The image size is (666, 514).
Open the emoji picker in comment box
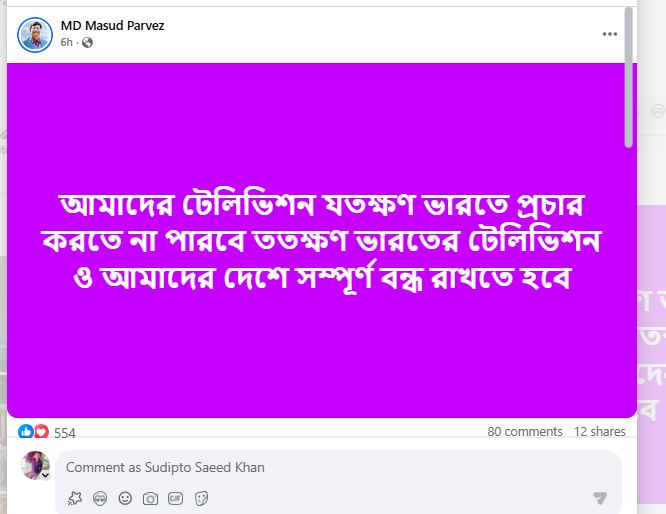pyautogui.click(x=125, y=498)
